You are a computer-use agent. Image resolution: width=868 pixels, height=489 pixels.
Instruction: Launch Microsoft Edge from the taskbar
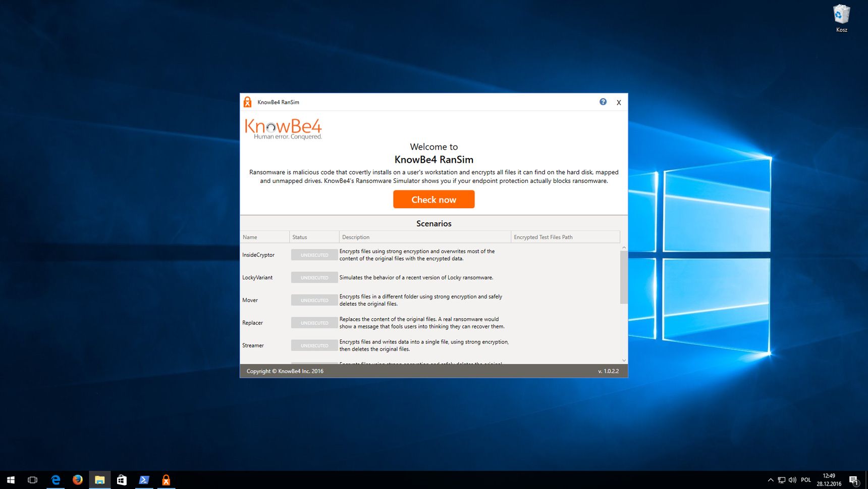click(x=56, y=480)
